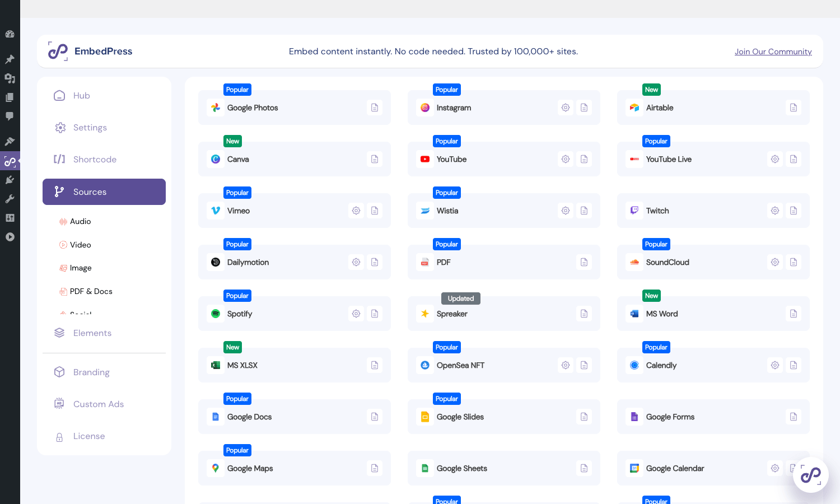Viewport: 840px width, 504px height.
Task: Open WordPress Tools wrench icon in sidebar
Action: pos(10,199)
